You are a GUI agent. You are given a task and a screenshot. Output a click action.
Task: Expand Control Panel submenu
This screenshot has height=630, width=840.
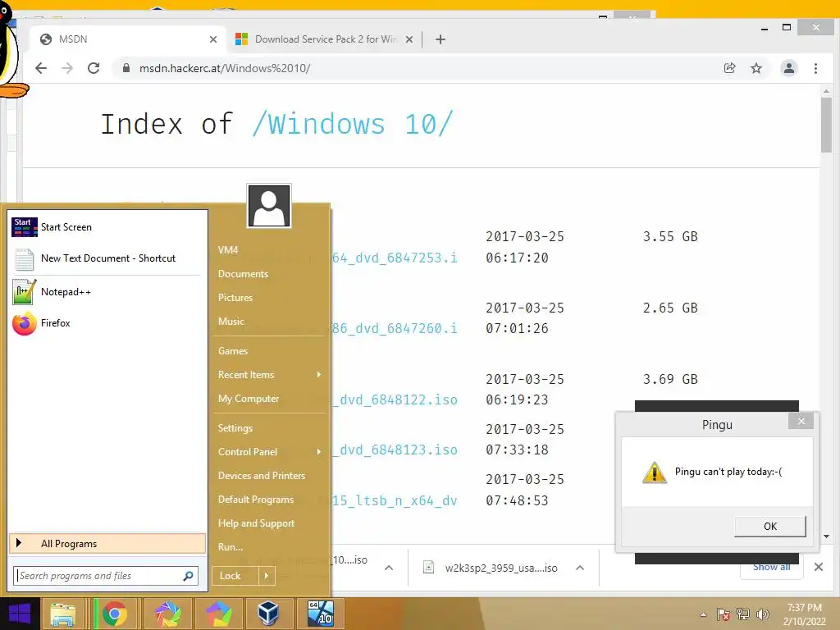[269, 452]
